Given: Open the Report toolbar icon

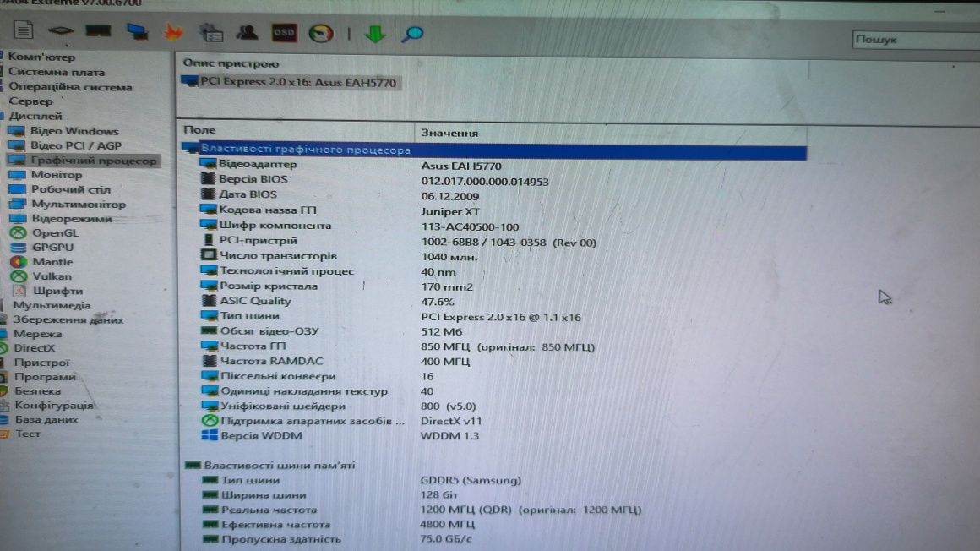Looking at the screenshot, I should [23, 30].
